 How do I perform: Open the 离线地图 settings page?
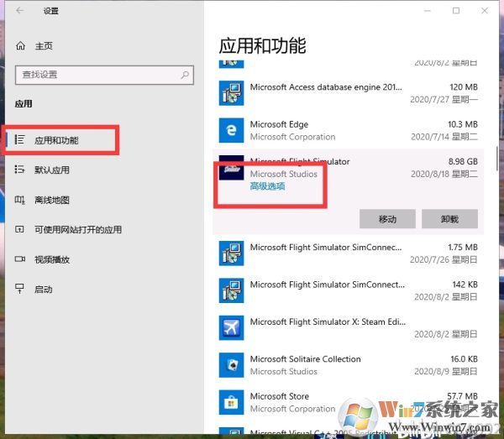(52, 200)
